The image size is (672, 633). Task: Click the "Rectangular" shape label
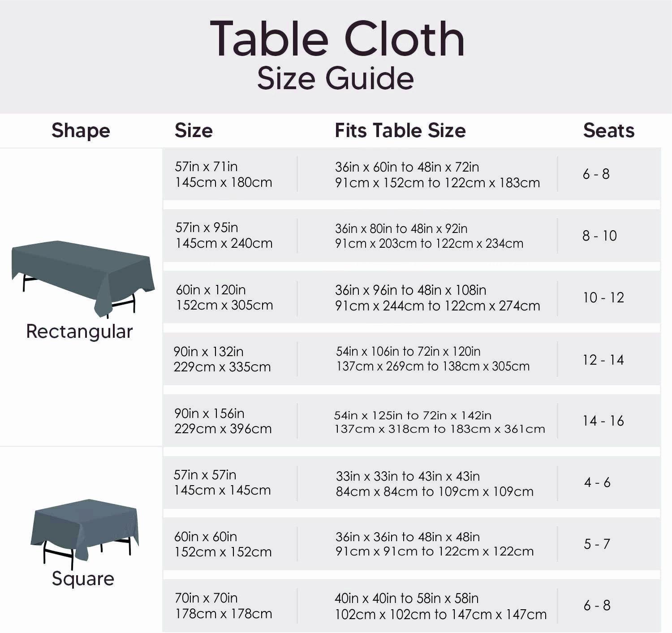[79, 332]
